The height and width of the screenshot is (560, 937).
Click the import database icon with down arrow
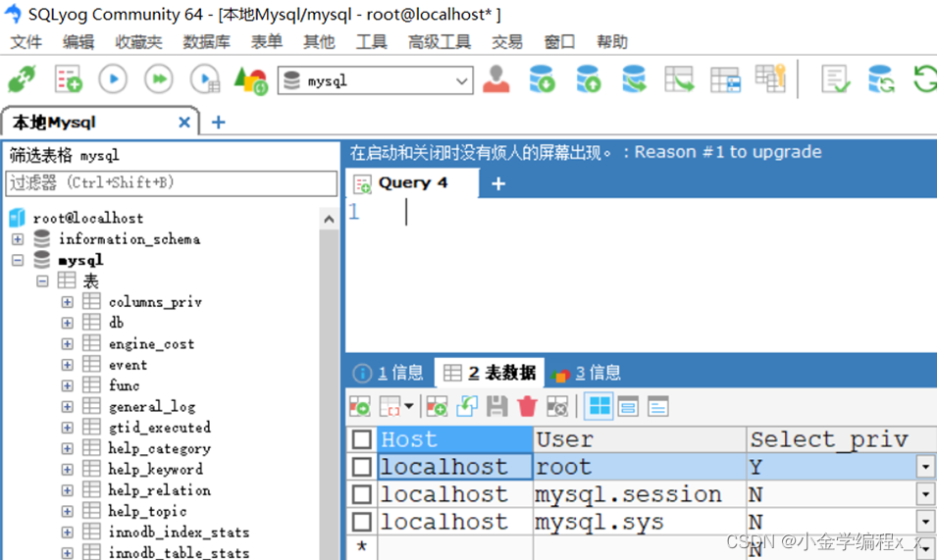click(x=542, y=79)
